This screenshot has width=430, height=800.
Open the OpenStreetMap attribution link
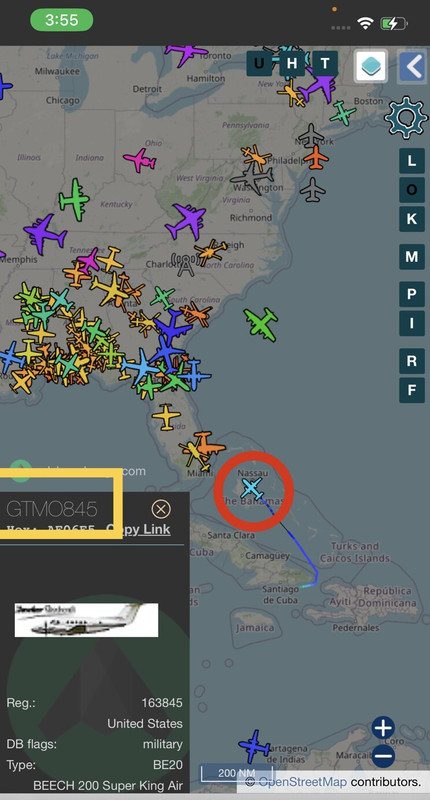[303, 782]
